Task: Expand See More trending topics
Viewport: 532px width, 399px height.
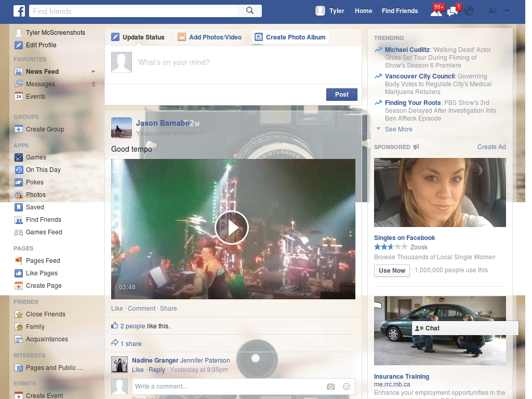Action: (x=398, y=129)
